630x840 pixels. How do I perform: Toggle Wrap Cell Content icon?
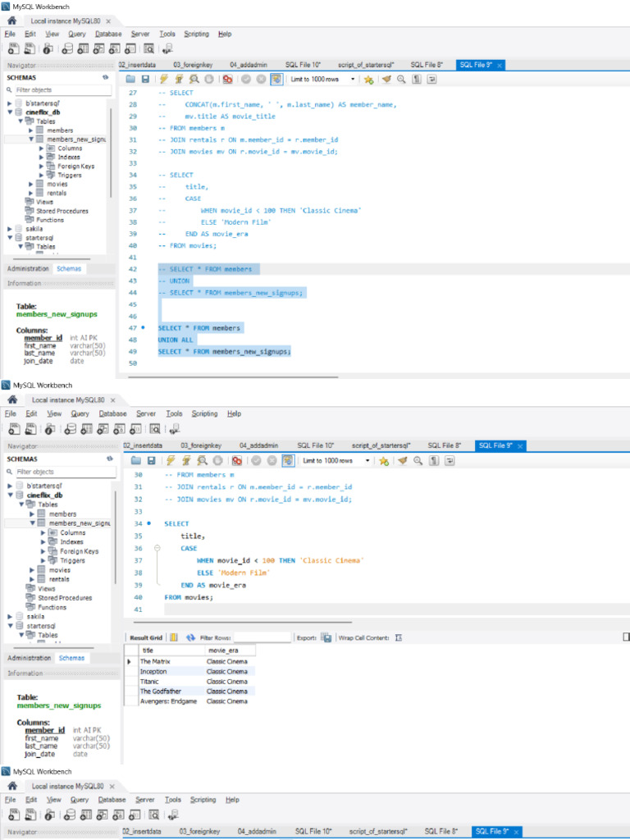[x=398, y=637]
